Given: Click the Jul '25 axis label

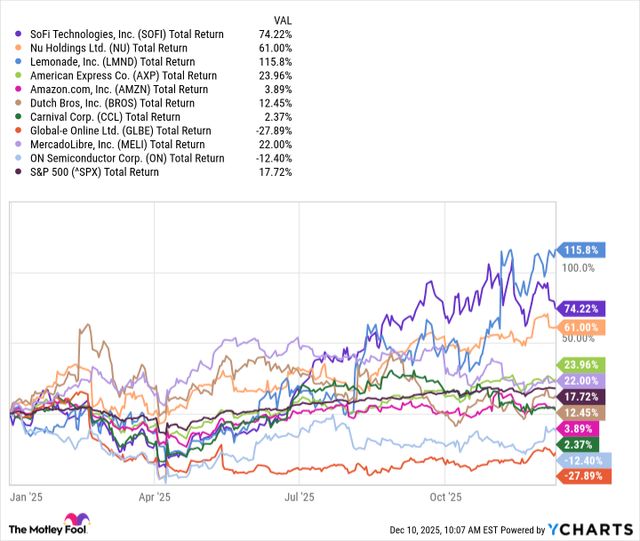Looking at the screenshot, I should pyautogui.click(x=299, y=494).
